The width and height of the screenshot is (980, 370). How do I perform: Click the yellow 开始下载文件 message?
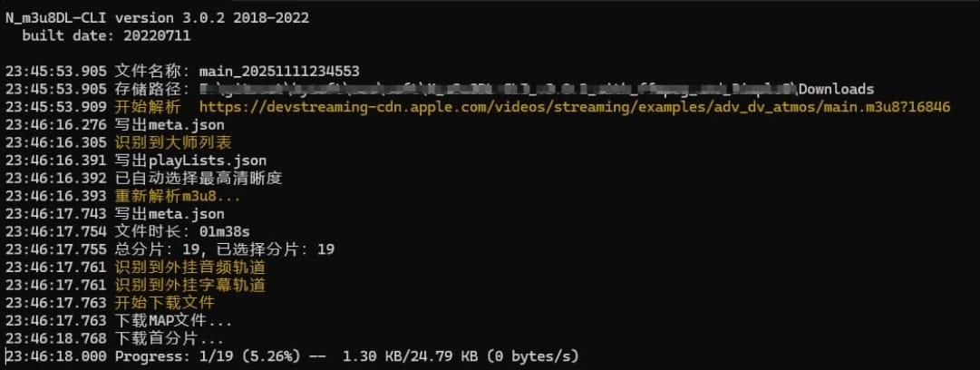coord(165,303)
